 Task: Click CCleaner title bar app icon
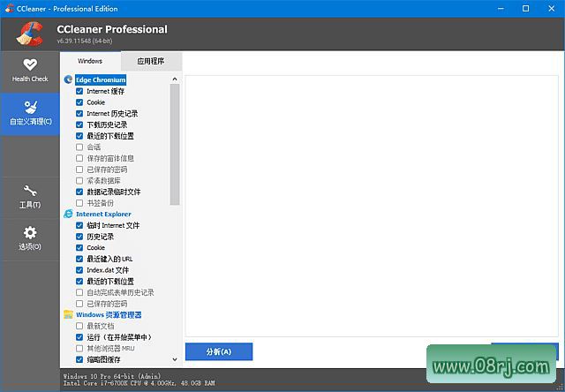10,8
